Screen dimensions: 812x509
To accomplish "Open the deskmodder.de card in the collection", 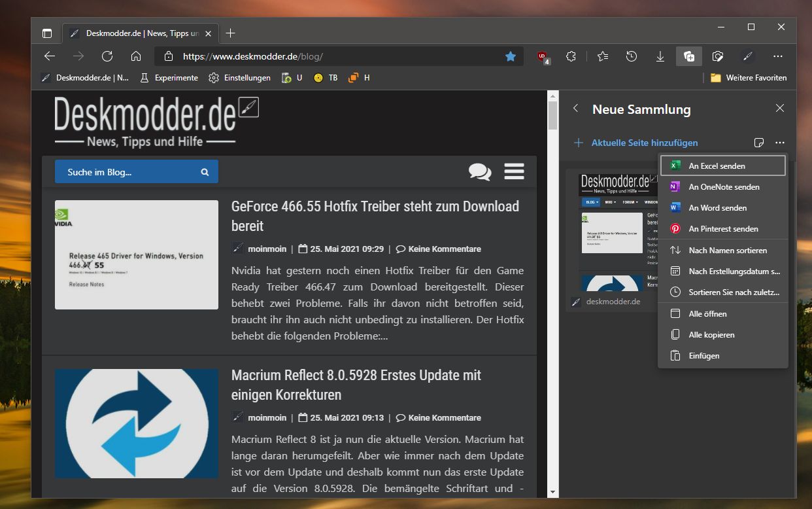I will point(611,239).
